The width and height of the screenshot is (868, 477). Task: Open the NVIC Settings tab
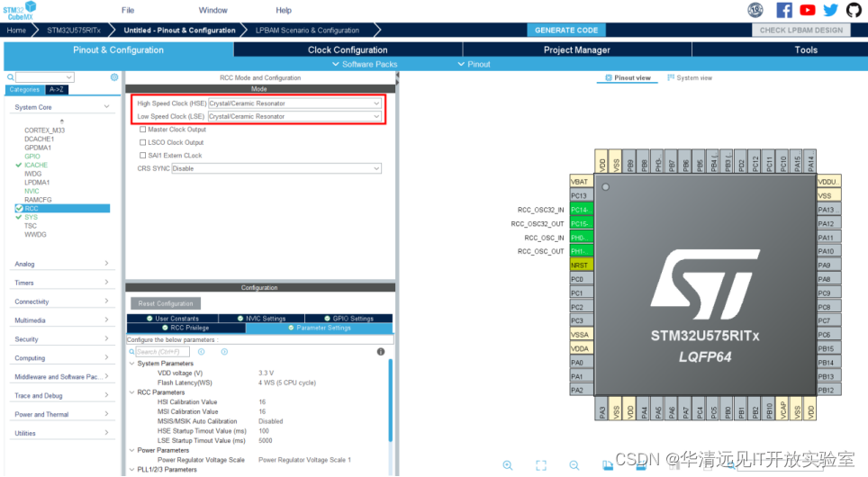coord(261,319)
